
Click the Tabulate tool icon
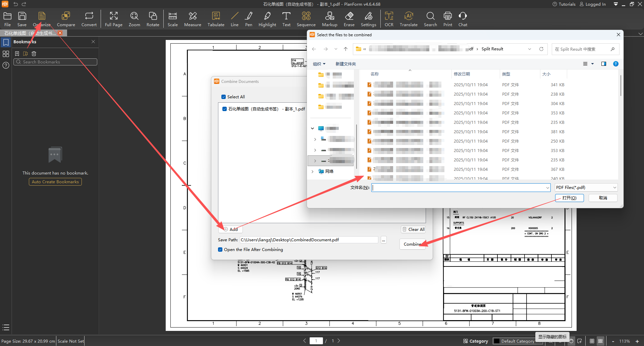[216, 19]
